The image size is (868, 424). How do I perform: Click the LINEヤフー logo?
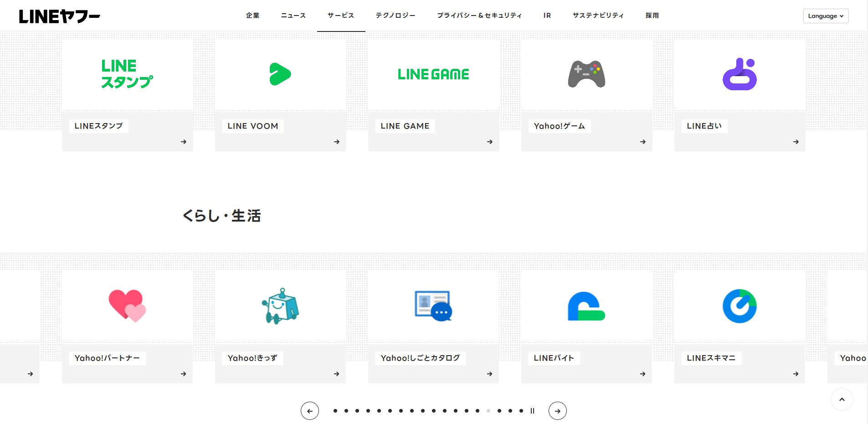tap(60, 16)
